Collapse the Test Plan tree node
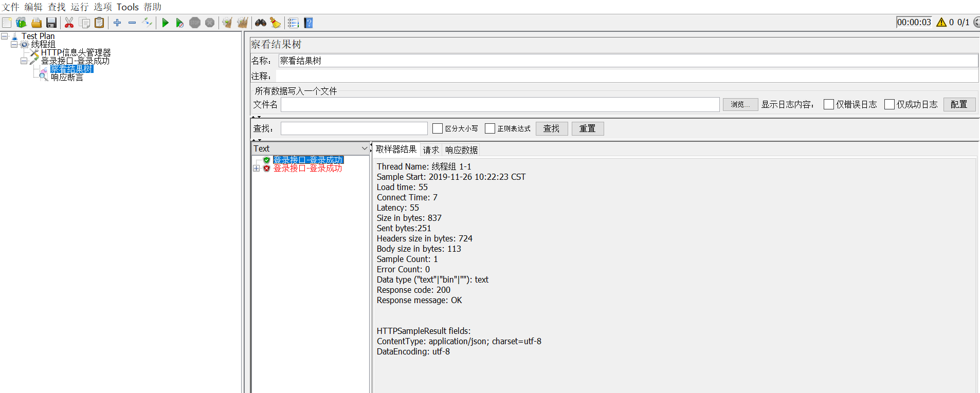This screenshot has height=393, width=980. point(4,36)
